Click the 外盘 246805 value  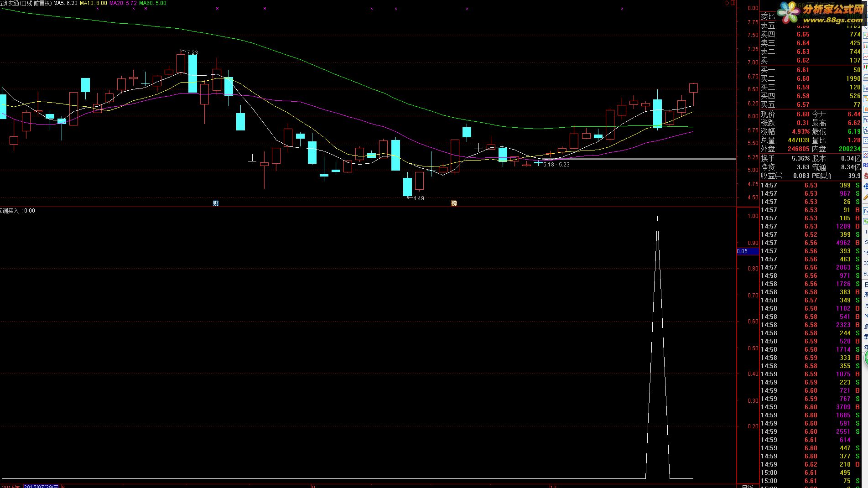[x=799, y=149]
